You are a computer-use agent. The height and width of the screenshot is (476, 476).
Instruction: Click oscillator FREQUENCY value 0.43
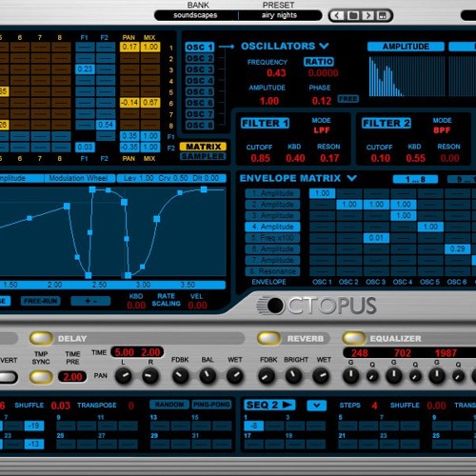point(276,73)
